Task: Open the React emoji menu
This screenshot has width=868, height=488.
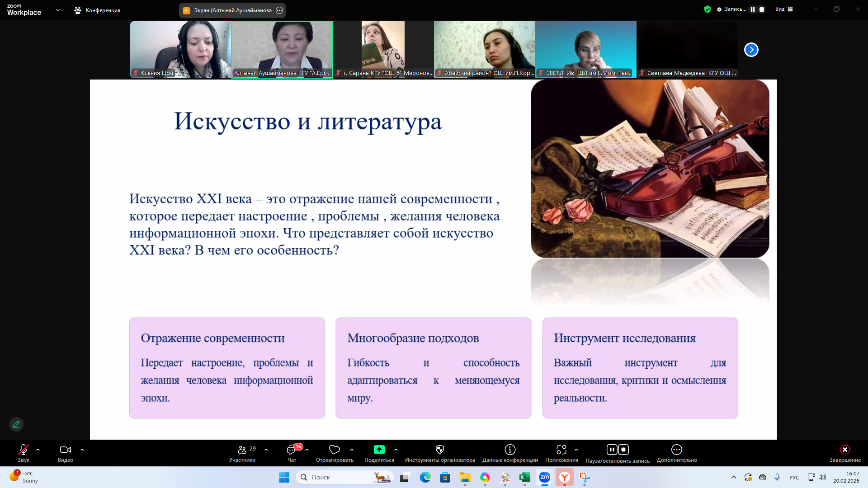Action: pos(335,450)
